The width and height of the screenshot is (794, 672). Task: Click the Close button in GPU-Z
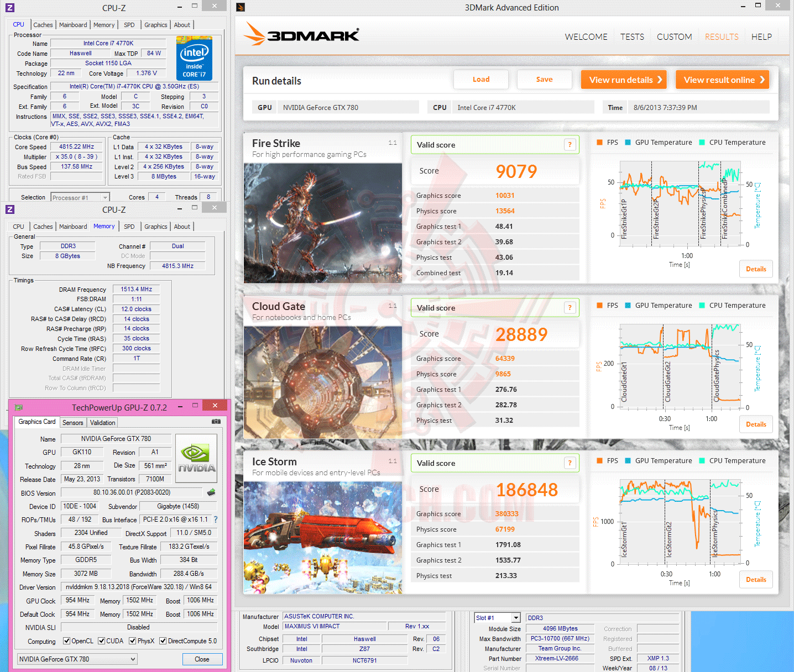[x=202, y=659]
